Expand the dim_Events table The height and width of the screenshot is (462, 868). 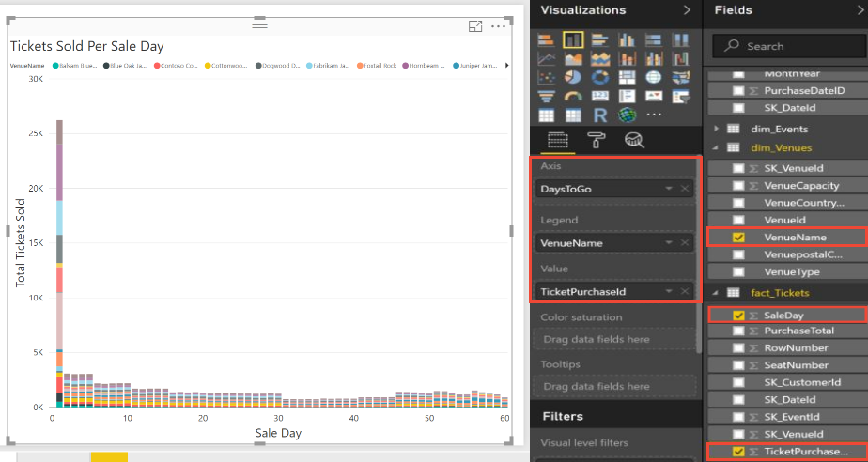coord(717,129)
